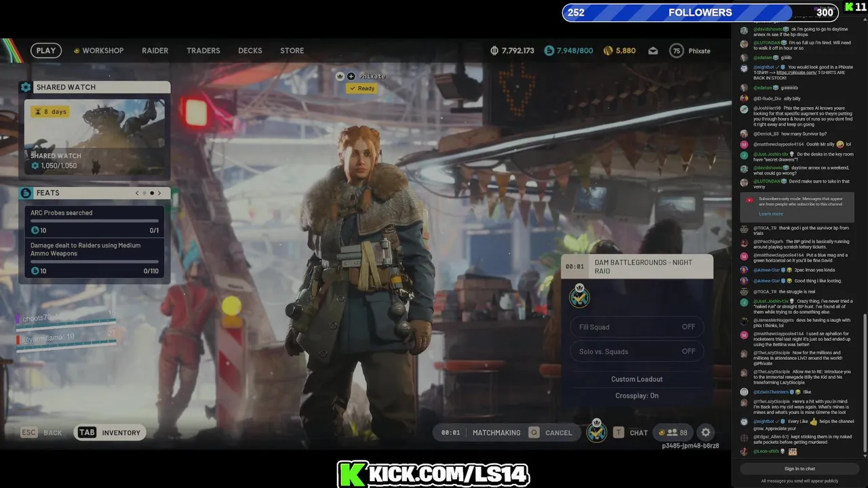Toggle Crossplay: On setting

[637, 396]
